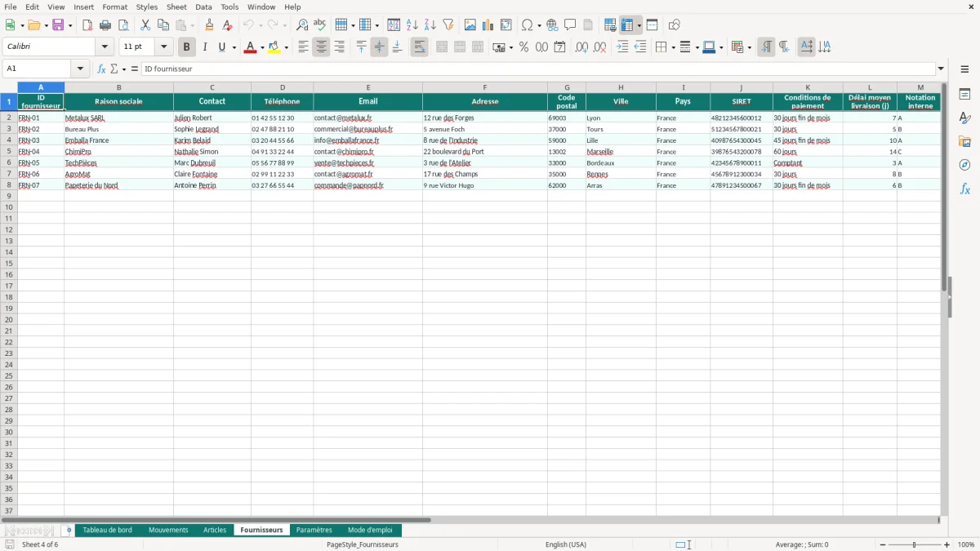Click the font color red swatch
The image size is (980, 551).
[x=249, y=47]
